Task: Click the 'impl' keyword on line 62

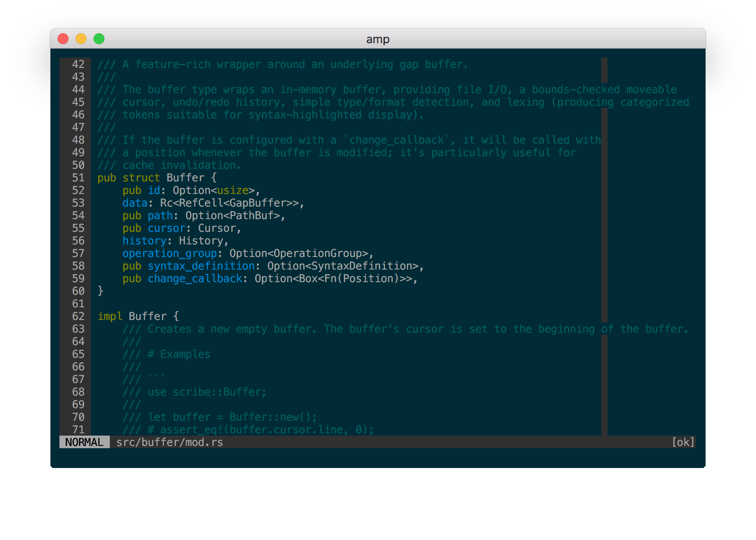Action: point(110,316)
